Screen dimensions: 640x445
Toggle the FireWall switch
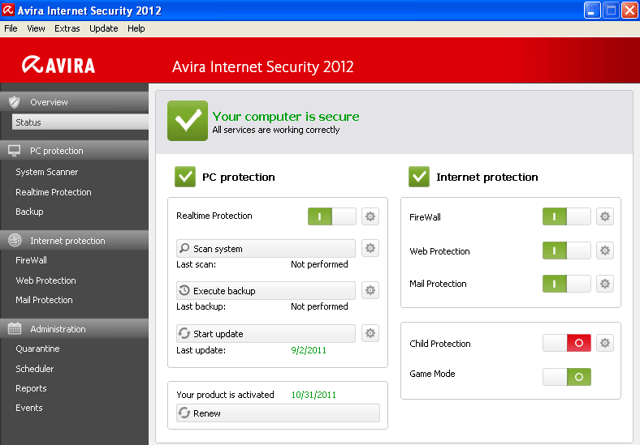pos(566,216)
